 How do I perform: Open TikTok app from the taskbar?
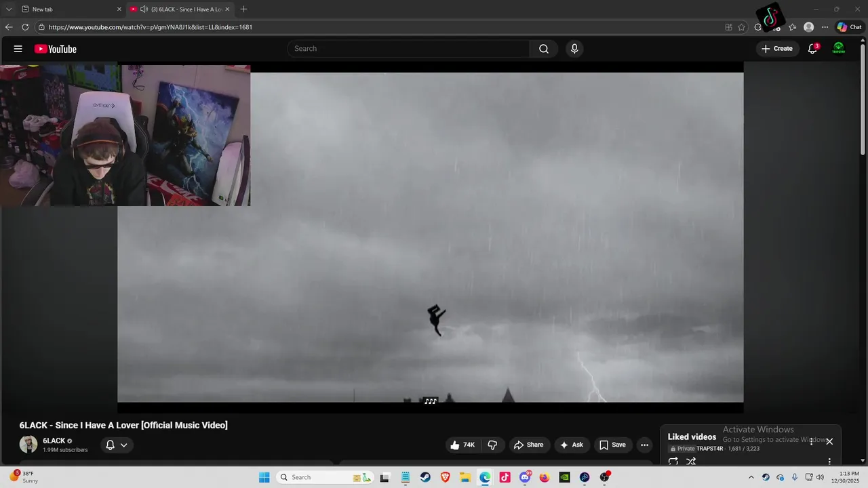[505, 477]
